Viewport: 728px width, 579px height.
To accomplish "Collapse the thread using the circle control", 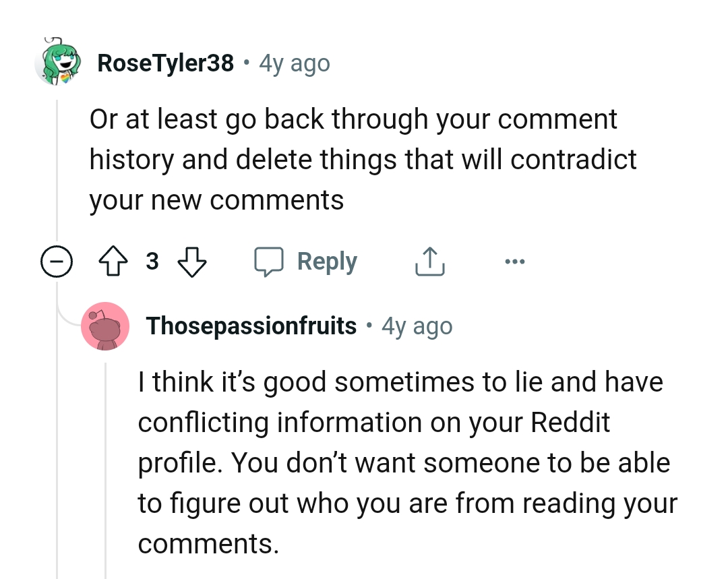I will coord(57,262).
